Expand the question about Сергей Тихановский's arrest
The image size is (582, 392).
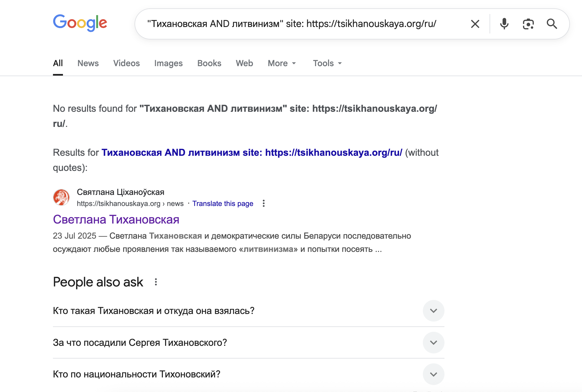click(x=433, y=343)
